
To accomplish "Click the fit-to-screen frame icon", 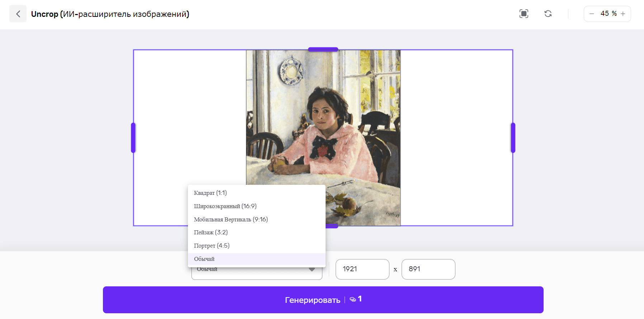I will [x=524, y=14].
